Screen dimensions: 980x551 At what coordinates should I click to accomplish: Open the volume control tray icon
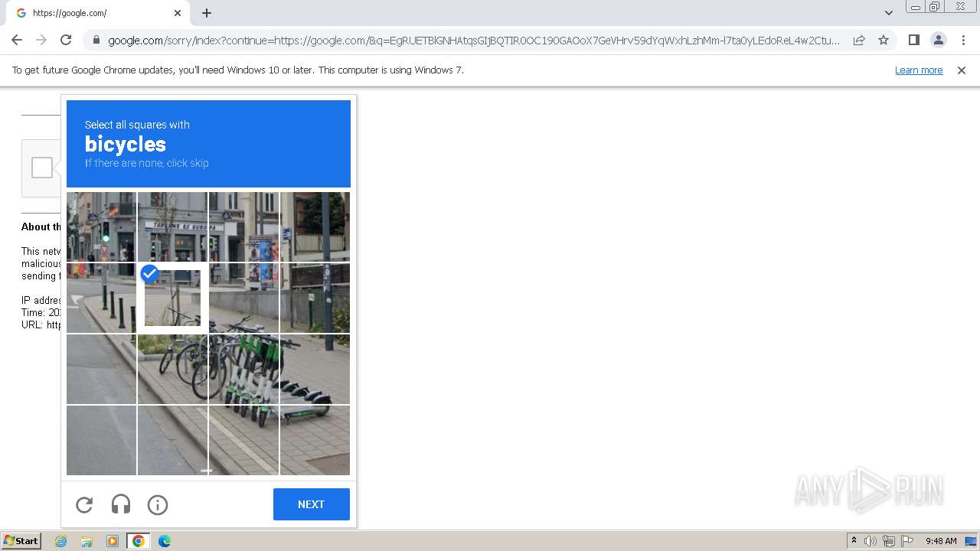point(871,541)
